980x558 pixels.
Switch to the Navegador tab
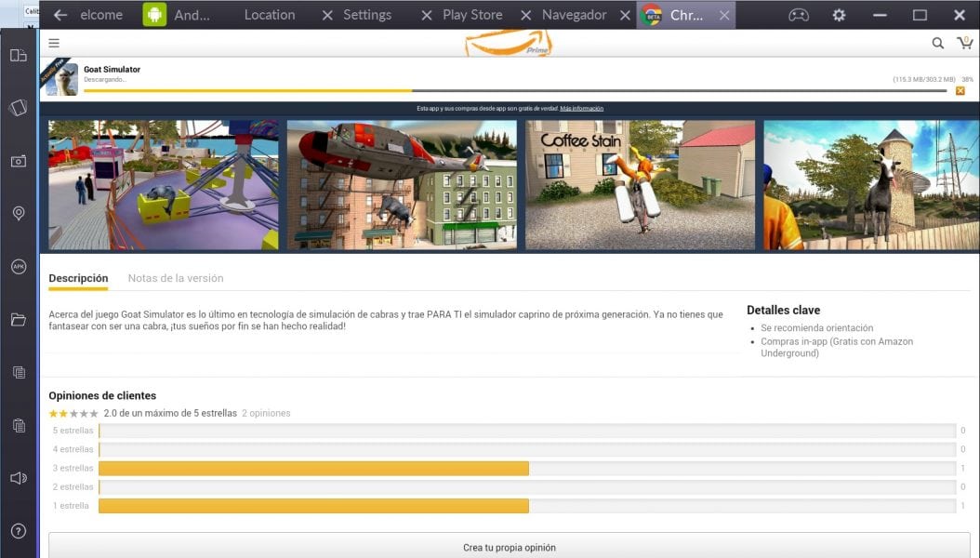click(x=574, y=15)
